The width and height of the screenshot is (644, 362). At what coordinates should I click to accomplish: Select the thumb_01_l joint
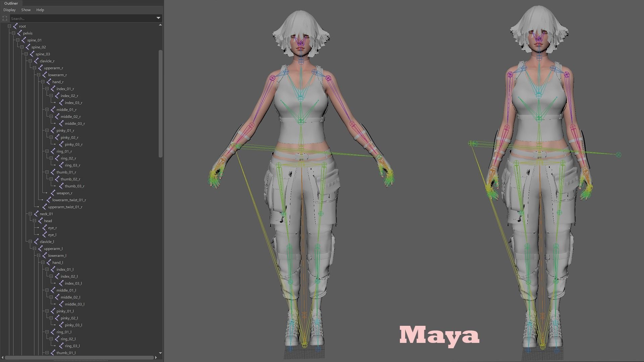66,353
